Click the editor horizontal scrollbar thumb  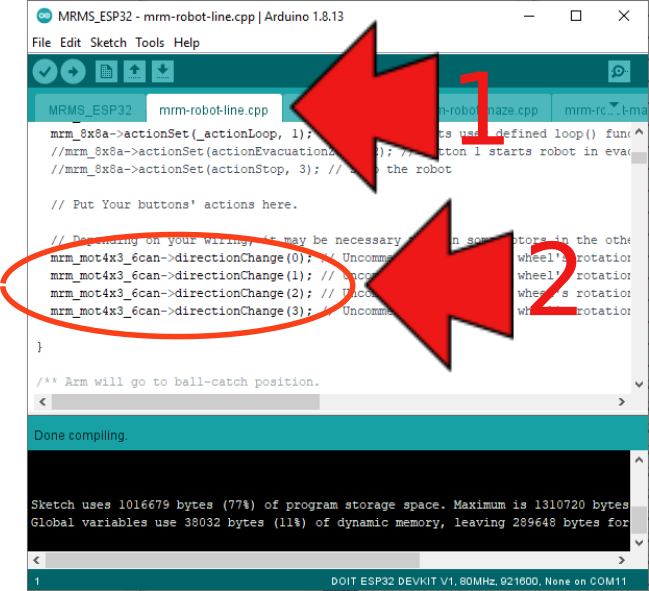point(185,401)
